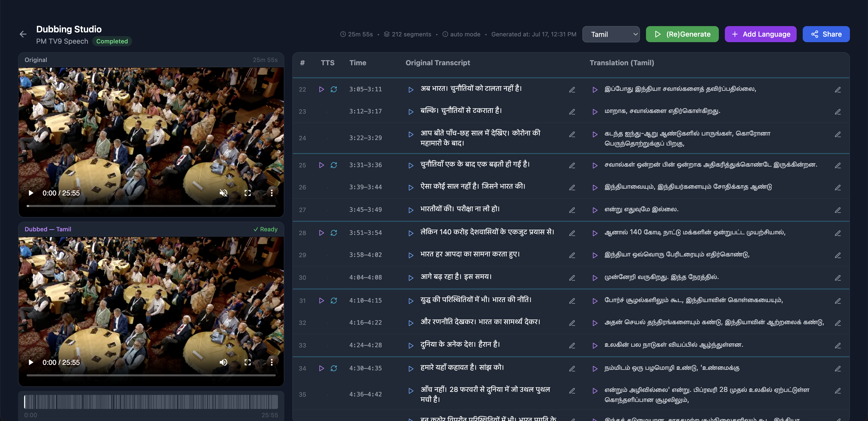Play TTS audio for segment 34
This screenshot has width=868, height=421.
click(x=321, y=368)
